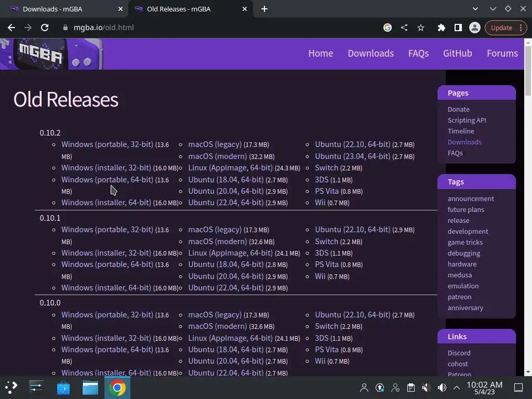Download 0.10.0 Linux AppImage 64-bit
Viewport: 532px width, 399px height.
[x=230, y=338]
